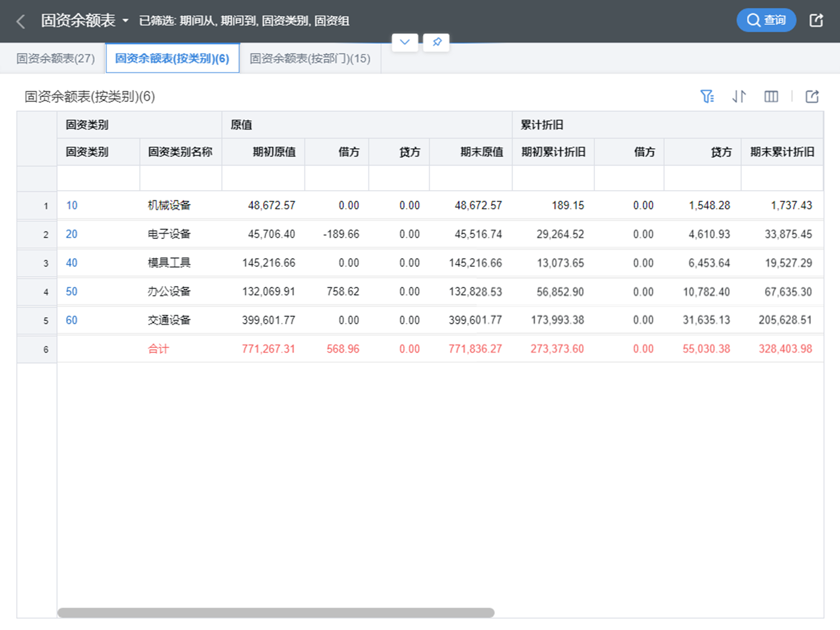The width and height of the screenshot is (840, 630).
Task: Go back using the left arrow icon
Action: [21, 22]
